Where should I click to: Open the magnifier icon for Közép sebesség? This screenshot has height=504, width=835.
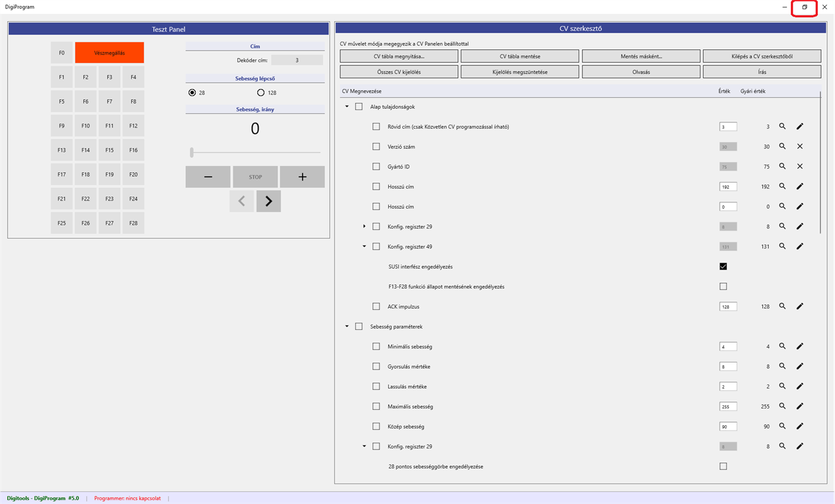click(782, 426)
